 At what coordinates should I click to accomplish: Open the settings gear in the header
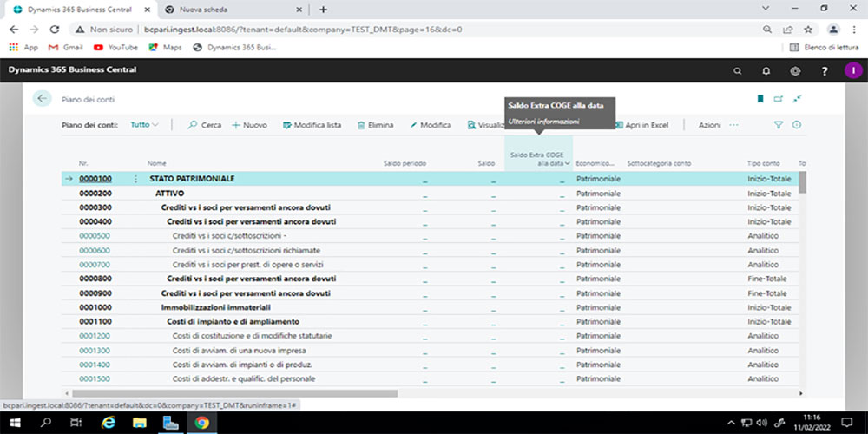pyautogui.click(x=795, y=71)
